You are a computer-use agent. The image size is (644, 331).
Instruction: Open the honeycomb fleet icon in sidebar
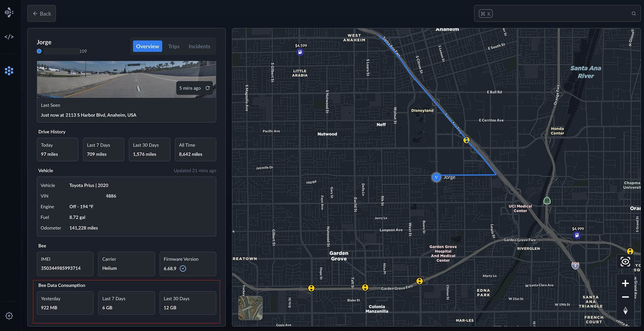[x=9, y=71]
